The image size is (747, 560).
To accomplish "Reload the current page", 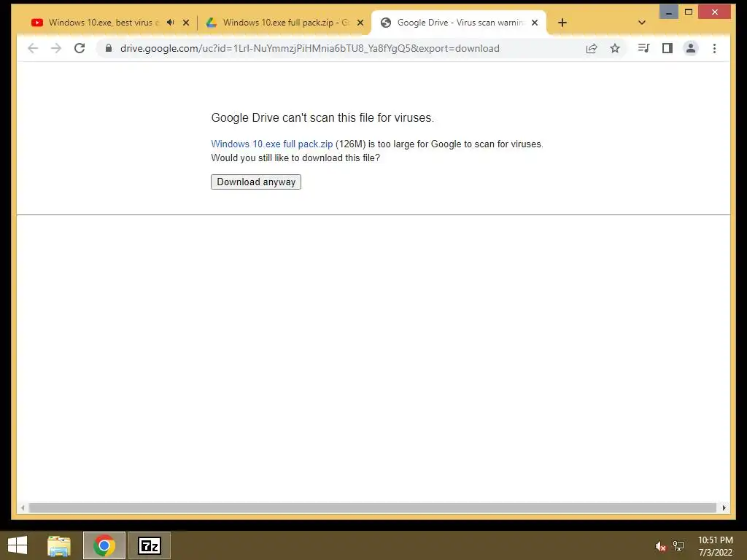I will (80, 48).
